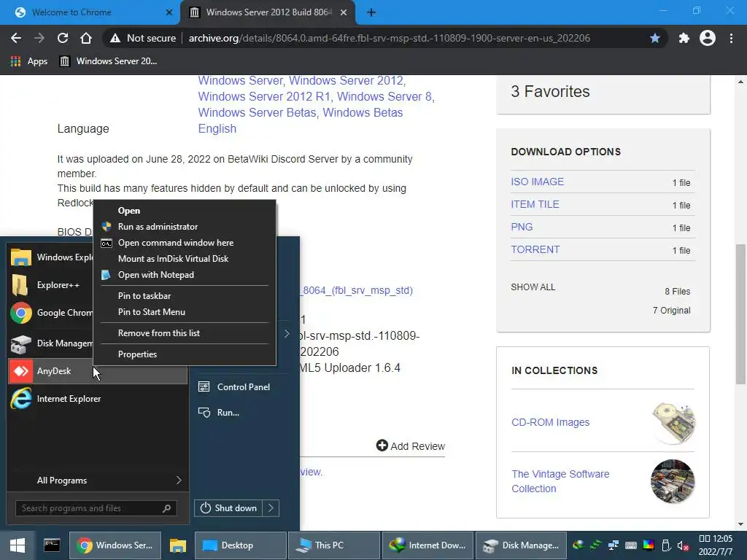747x560 pixels.
Task: Open the PNG download option
Action: click(522, 227)
